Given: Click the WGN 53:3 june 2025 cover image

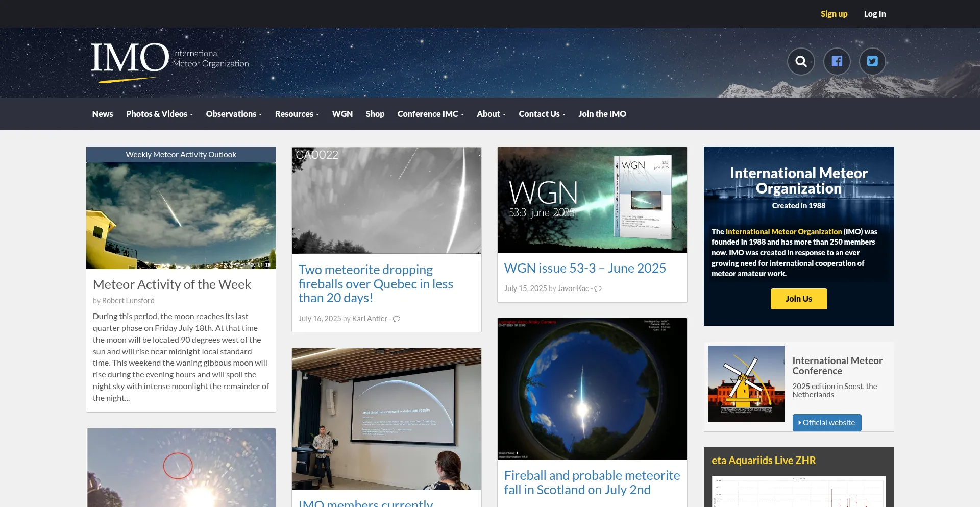Looking at the screenshot, I should (x=592, y=200).
